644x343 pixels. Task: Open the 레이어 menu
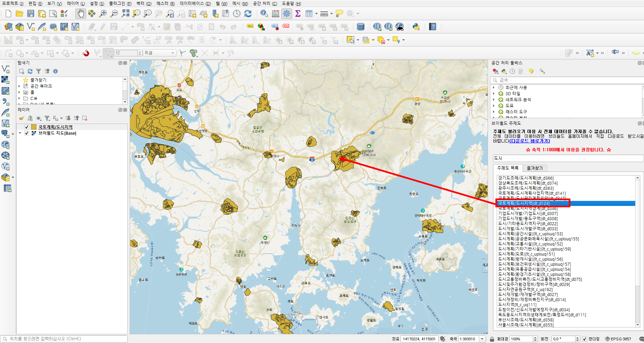point(76,3)
